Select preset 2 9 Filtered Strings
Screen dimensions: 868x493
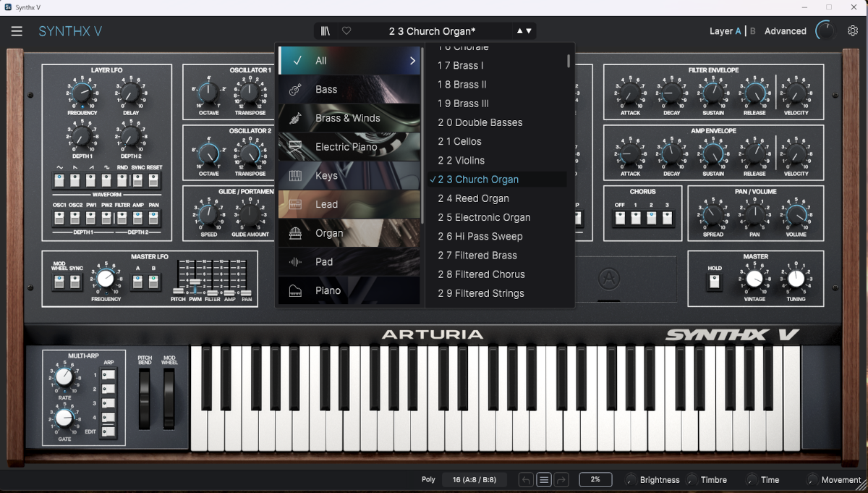click(498, 293)
